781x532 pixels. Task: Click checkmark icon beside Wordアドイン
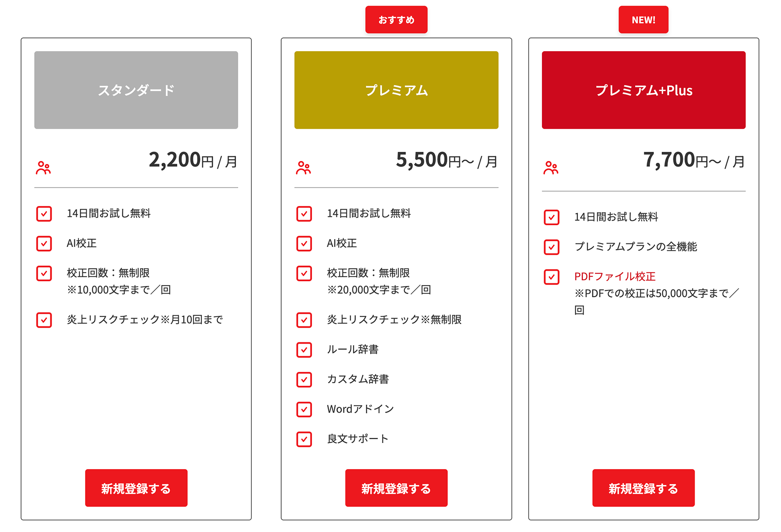point(304,409)
